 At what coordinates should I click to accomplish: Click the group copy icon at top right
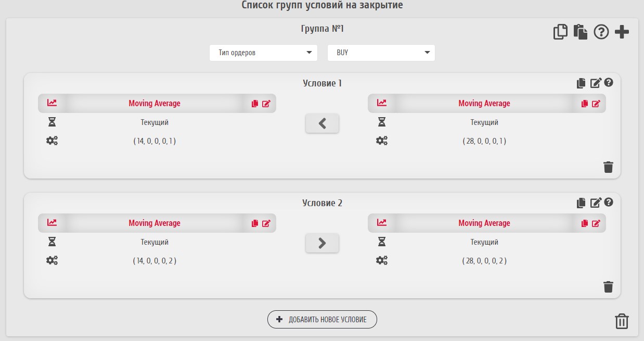(x=560, y=32)
